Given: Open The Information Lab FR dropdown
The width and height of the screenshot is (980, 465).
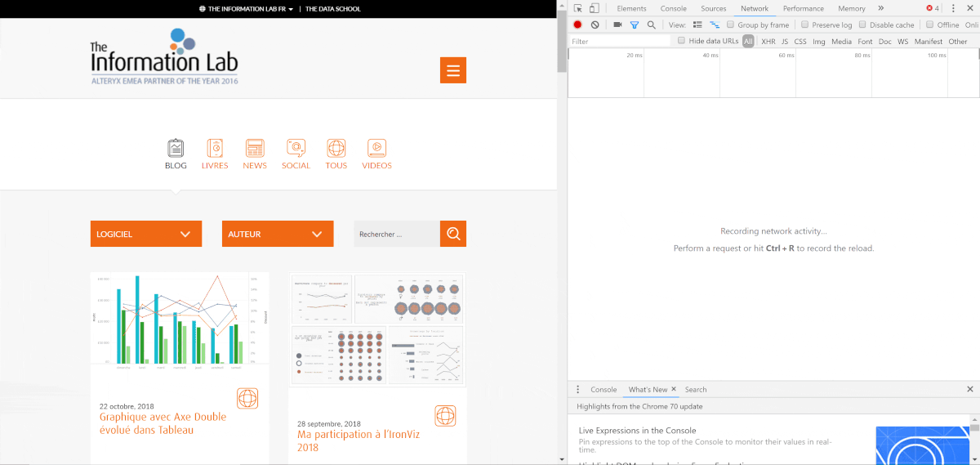Looking at the screenshot, I should (247, 9).
